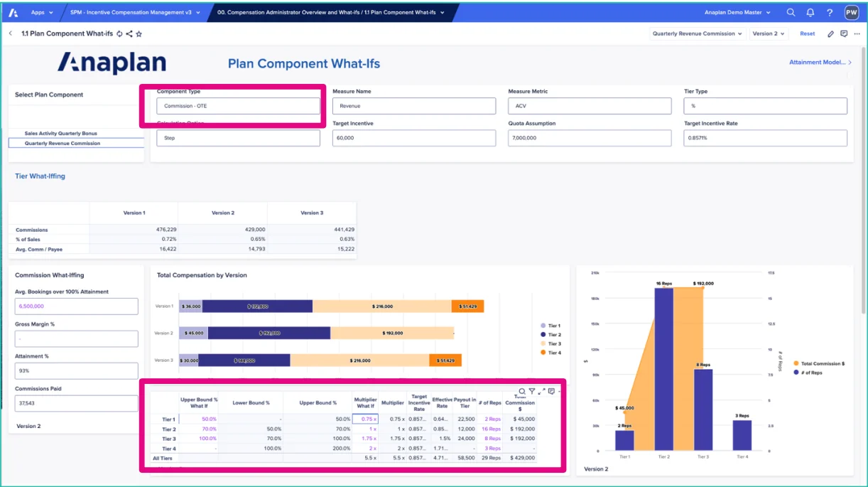The width and height of the screenshot is (868, 487).
Task: Select Quarterly Revenue Commission in list
Action: click(63, 144)
